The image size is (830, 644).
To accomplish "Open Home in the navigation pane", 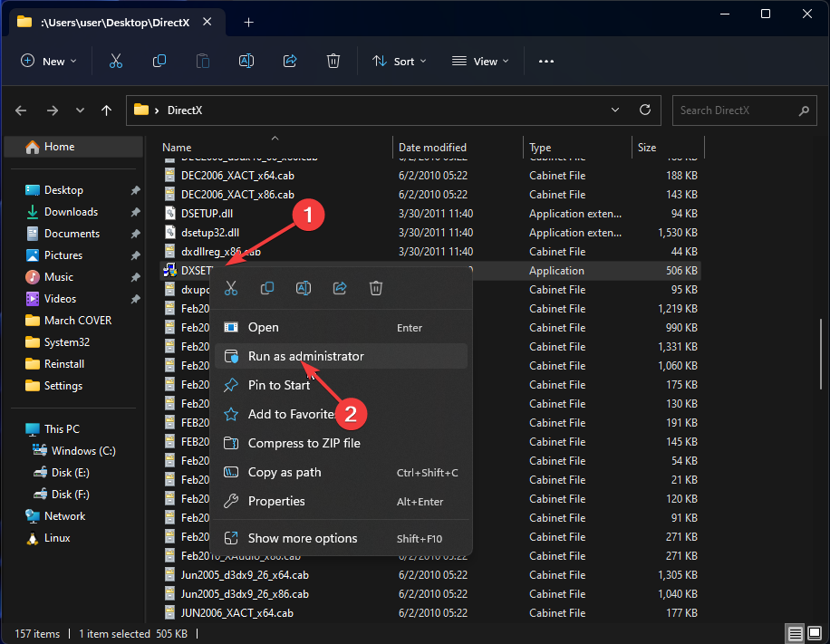I will tap(73, 147).
